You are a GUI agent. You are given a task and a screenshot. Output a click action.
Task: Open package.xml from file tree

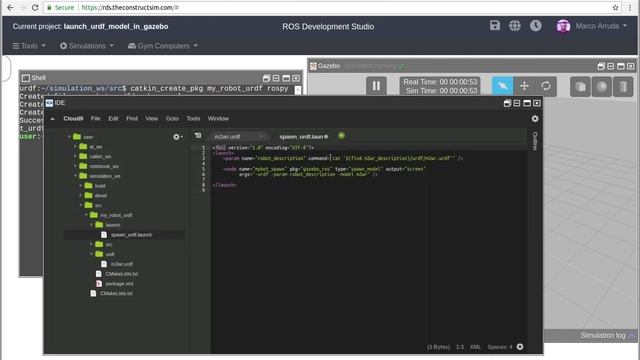[x=119, y=283]
